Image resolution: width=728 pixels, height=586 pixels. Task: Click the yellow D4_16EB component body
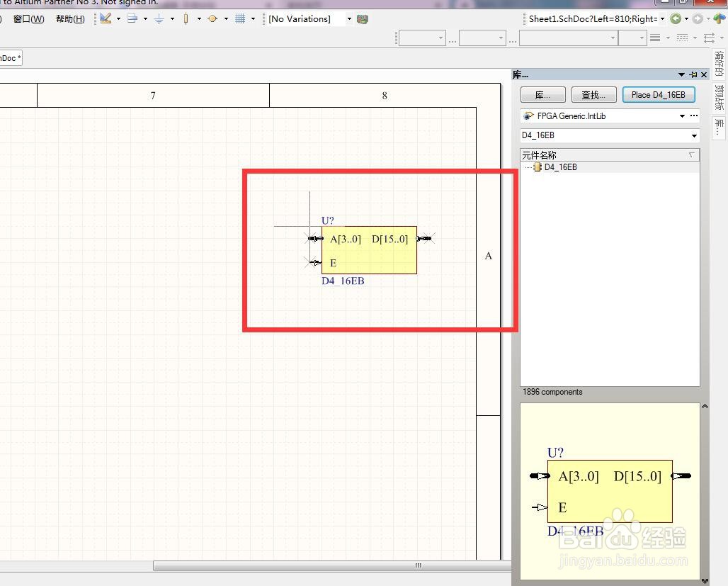tap(369, 250)
